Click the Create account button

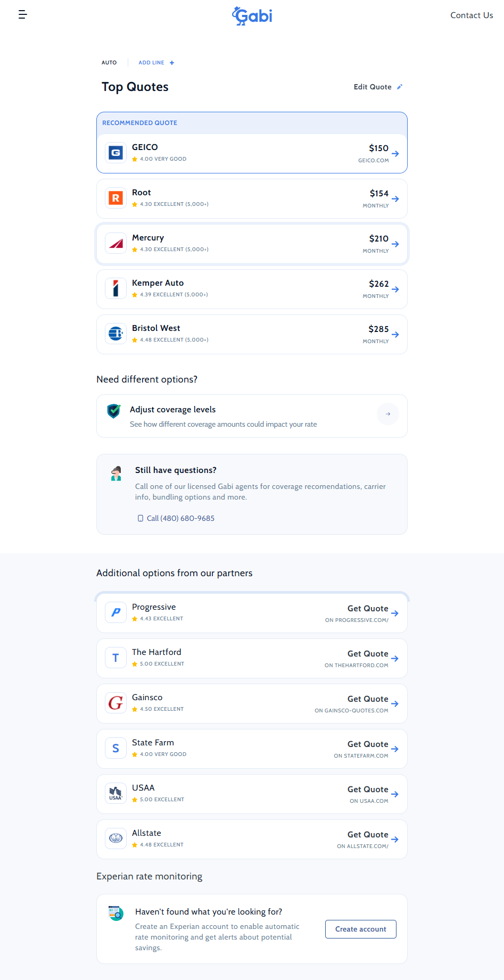[361, 929]
